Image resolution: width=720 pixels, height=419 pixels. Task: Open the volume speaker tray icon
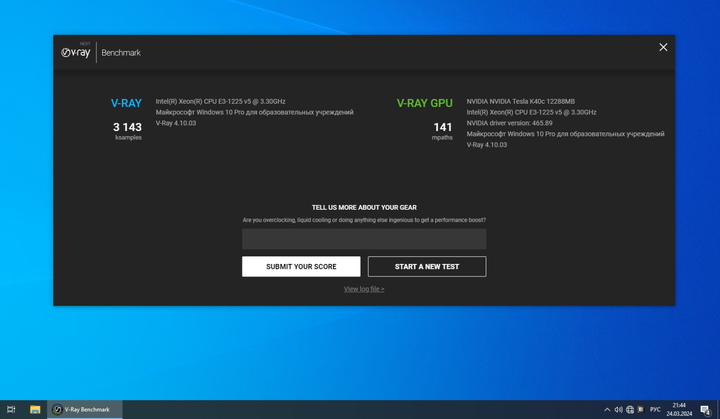(619, 409)
